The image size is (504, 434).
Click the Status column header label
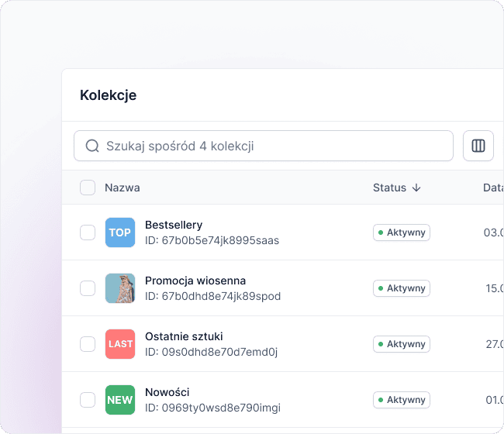pyautogui.click(x=389, y=188)
